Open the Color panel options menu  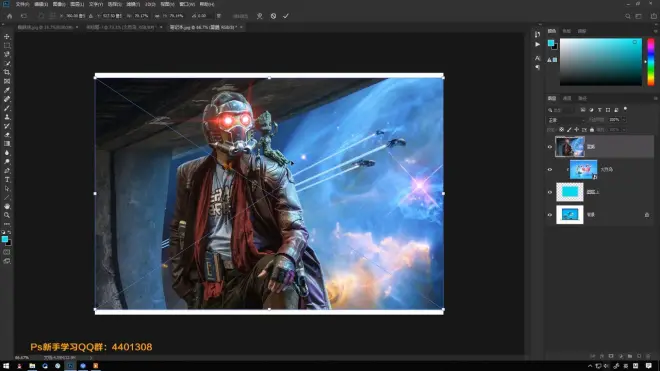point(655,31)
